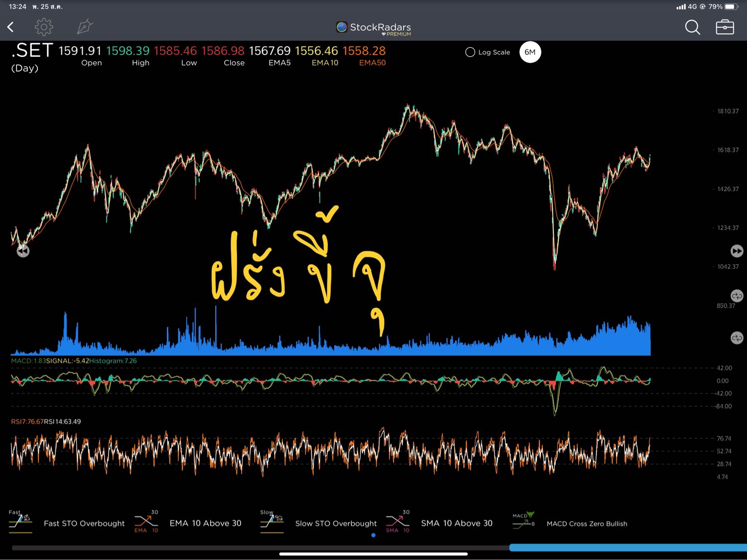The image size is (747, 560).
Task: Tap the 42.00 MACD axis label
Action: (x=724, y=368)
